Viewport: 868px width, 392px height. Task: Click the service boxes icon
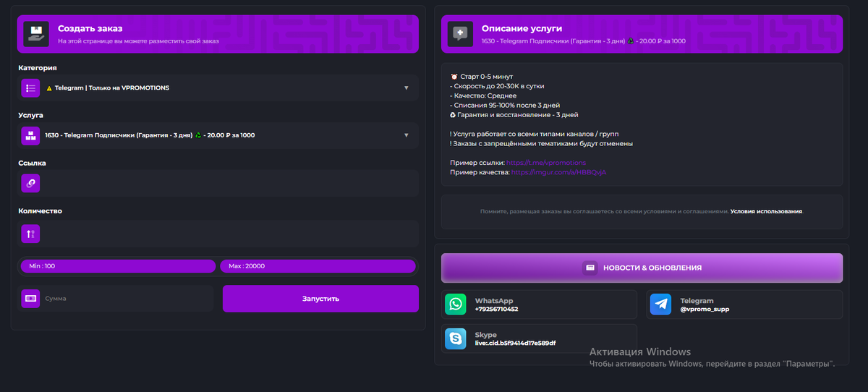click(x=30, y=135)
